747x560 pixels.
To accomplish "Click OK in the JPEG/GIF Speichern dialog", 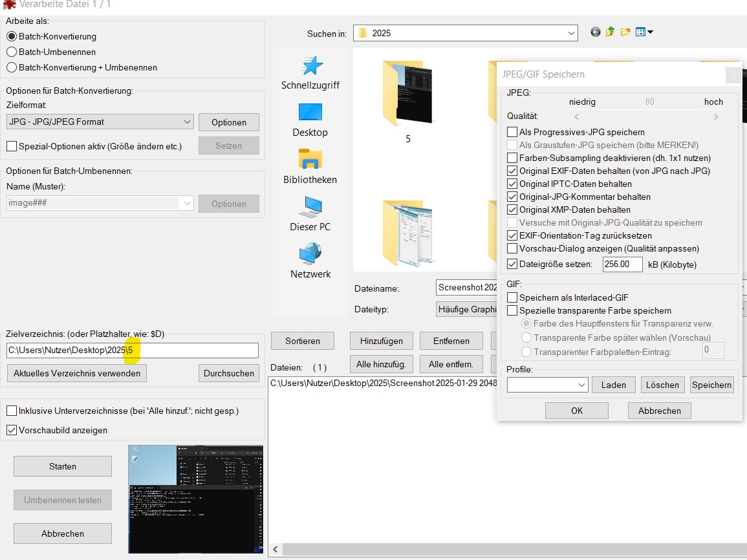I will pyautogui.click(x=576, y=410).
